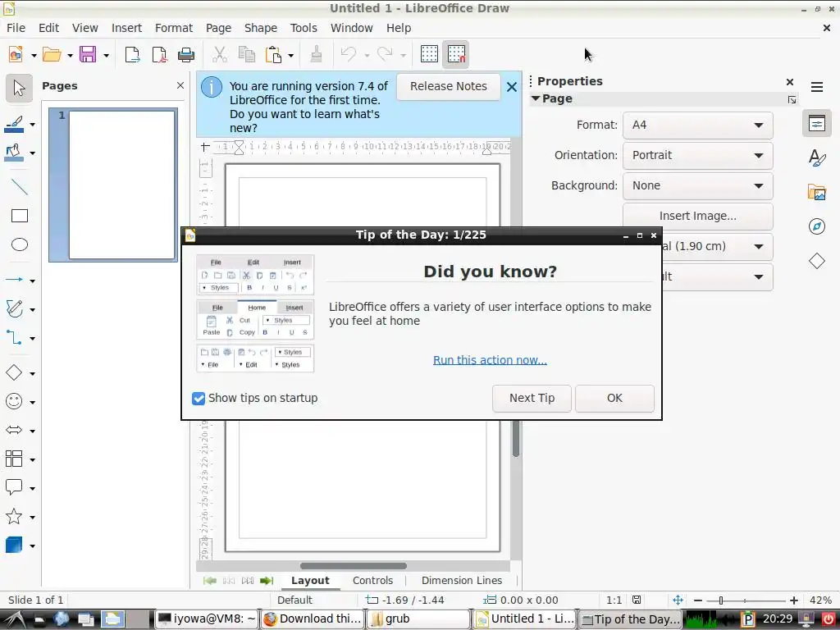Viewport: 840px width, 630px height.
Task: Open the sidebar Navigator deck
Action: click(x=816, y=226)
